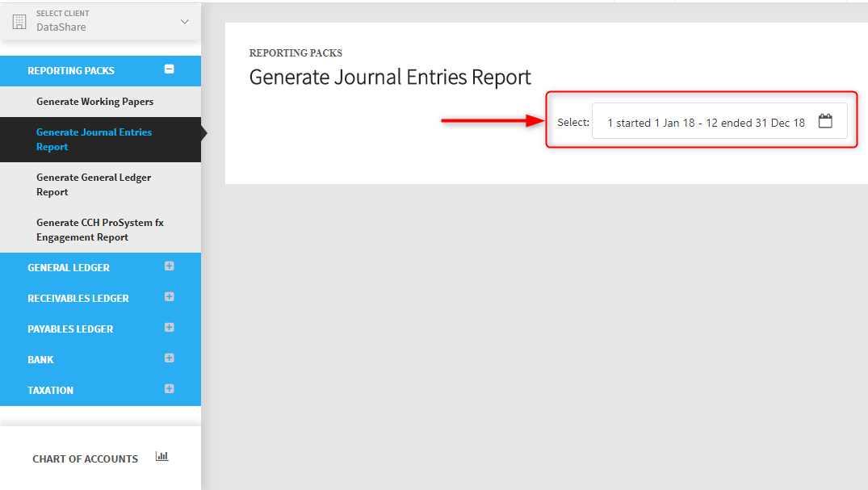This screenshot has width=868, height=490.
Task: Click the REPORTING PACKS sidebar header
Action: coord(100,71)
